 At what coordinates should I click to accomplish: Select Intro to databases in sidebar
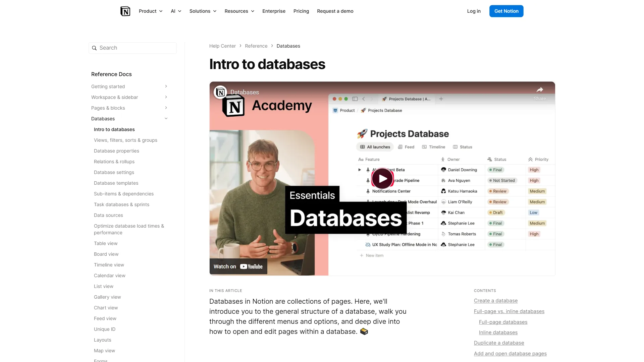[x=114, y=129]
